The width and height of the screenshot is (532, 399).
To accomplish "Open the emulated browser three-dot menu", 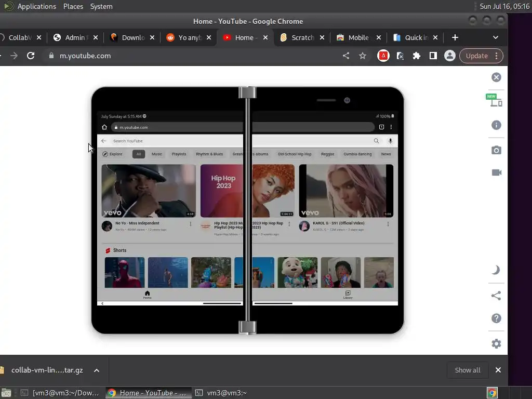I will pos(391,127).
